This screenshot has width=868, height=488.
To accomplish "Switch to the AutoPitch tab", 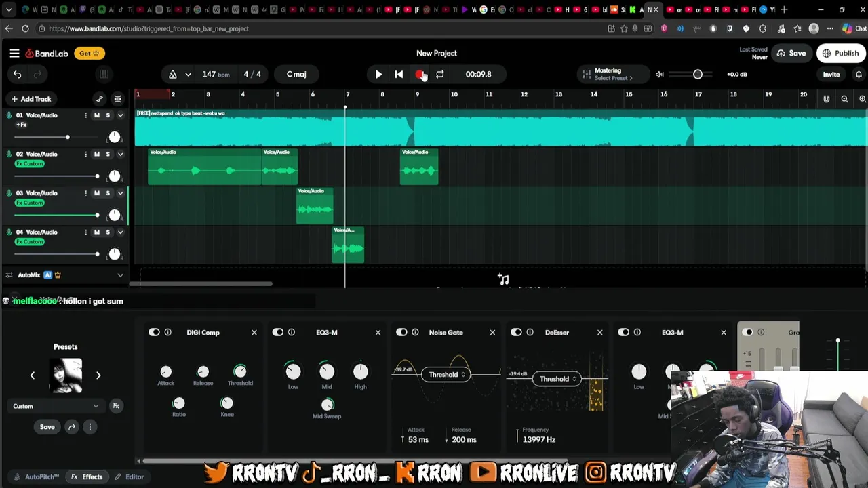I will tap(37, 477).
